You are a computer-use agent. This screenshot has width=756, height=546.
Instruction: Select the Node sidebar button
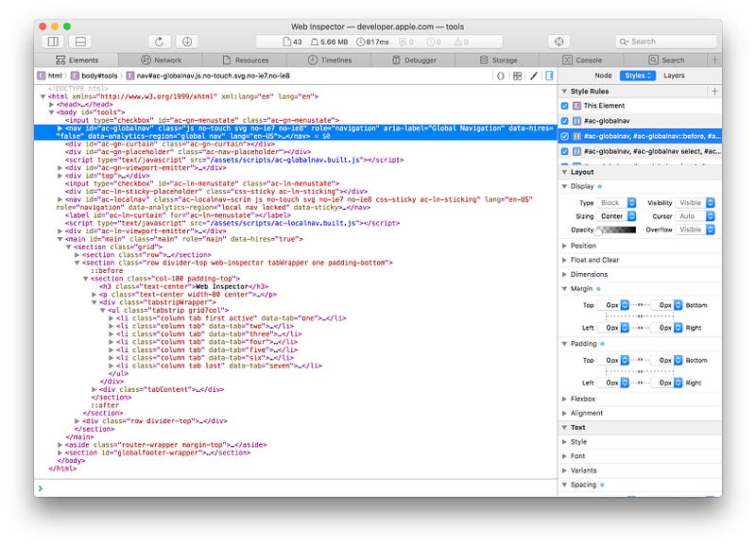603,75
